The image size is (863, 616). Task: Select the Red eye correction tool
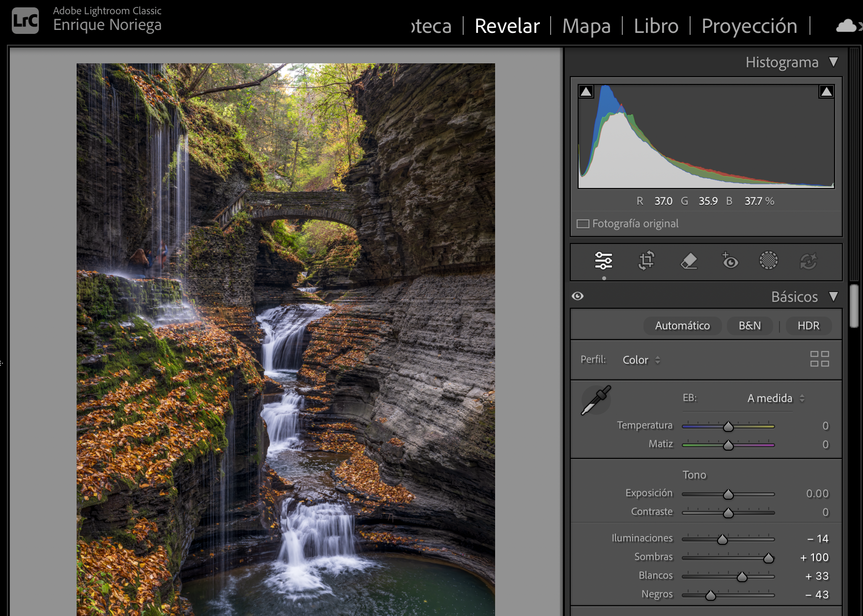[729, 261]
